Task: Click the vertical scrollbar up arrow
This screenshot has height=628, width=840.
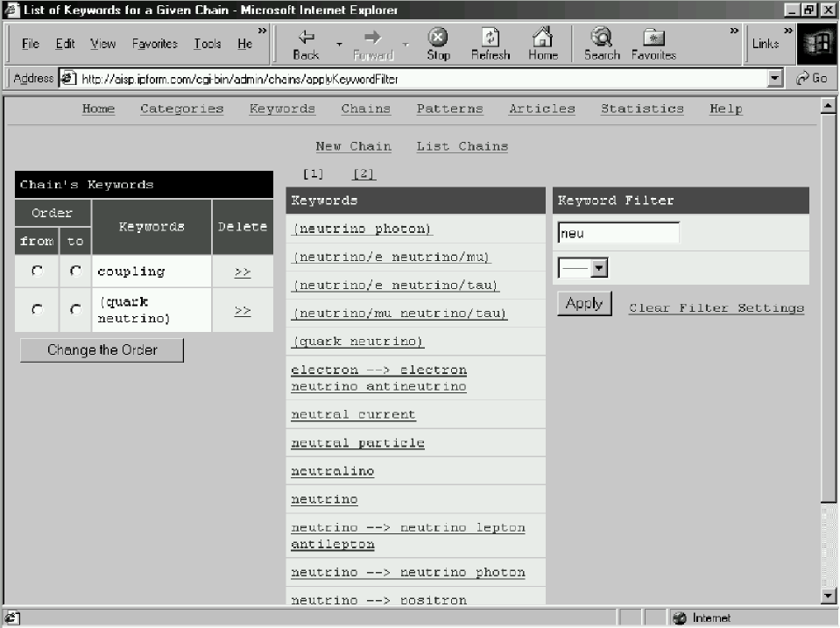Action: (x=829, y=106)
